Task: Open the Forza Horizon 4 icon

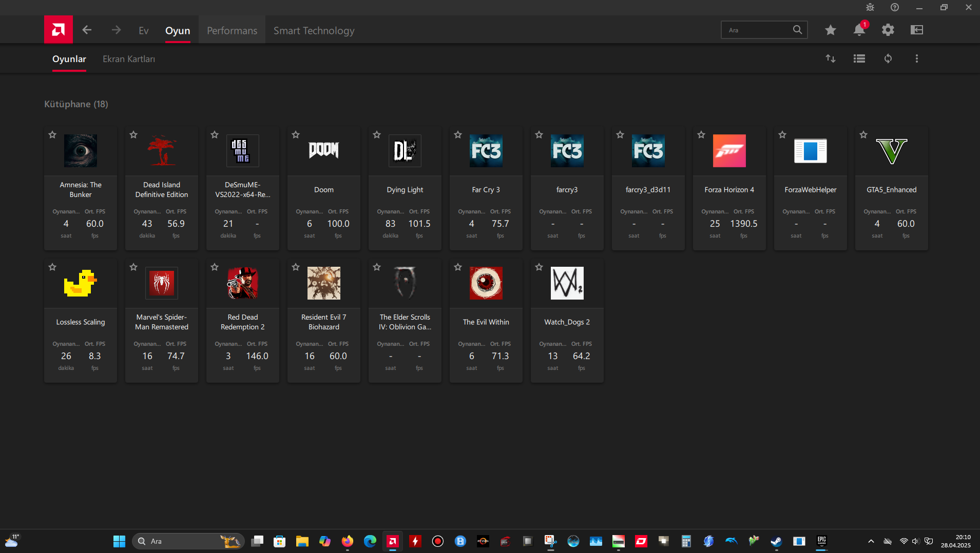Action: [729, 151]
